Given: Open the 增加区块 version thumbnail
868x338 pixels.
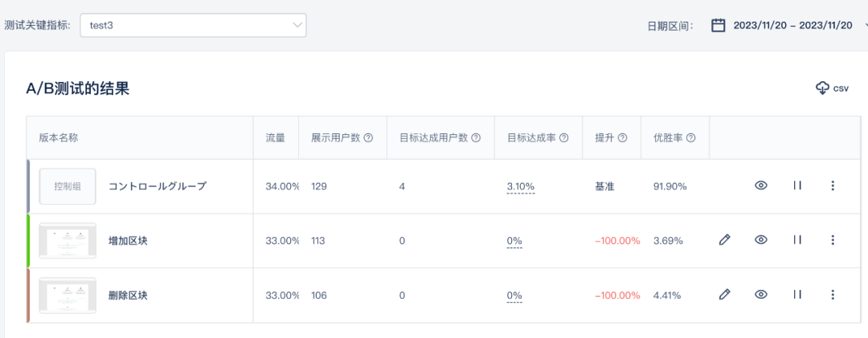Looking at the screenshot, I should click(x=68, y=240).
